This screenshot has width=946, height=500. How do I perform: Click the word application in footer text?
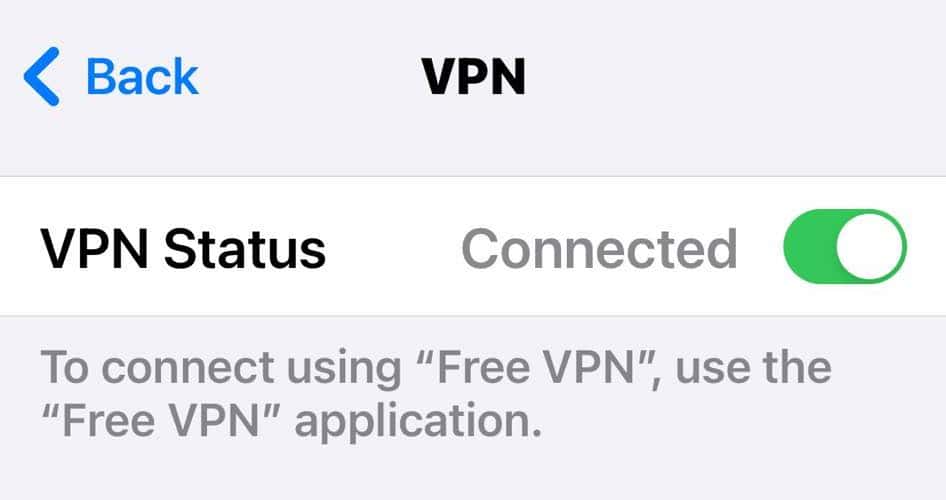[x=418, y=422]
